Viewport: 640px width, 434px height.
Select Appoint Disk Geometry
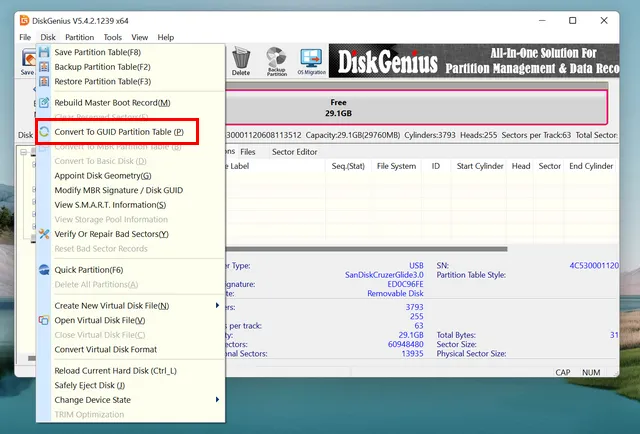point(131,176)
